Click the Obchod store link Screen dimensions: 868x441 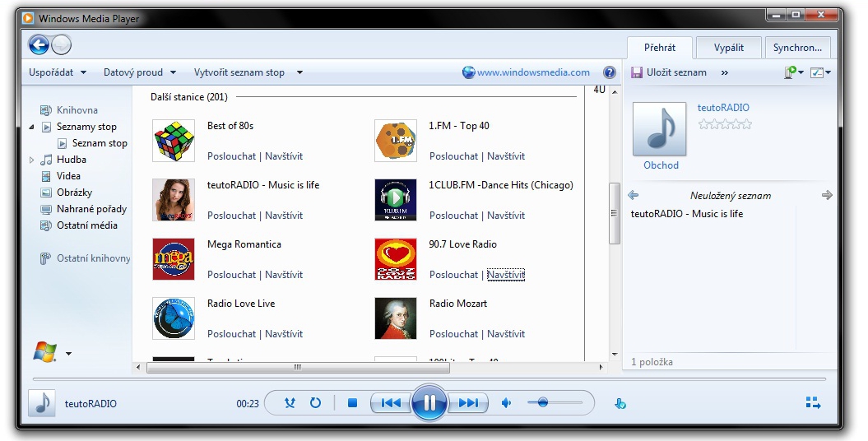pos(661,165)
